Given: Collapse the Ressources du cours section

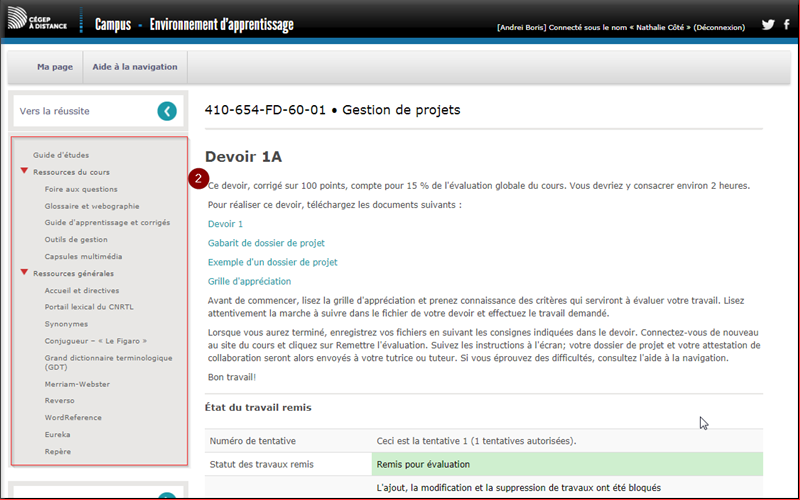Looking at the screenshot, I should click(24, 172).
